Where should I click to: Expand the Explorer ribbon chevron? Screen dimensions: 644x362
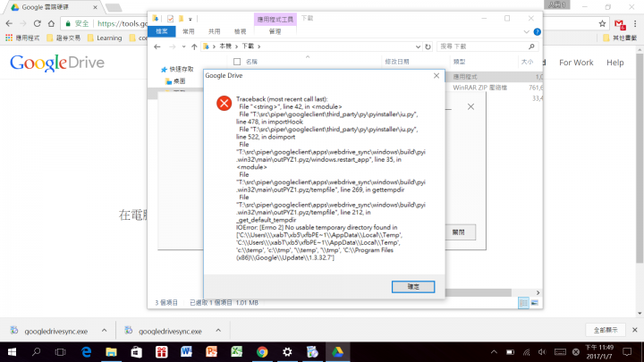pos(526,31)
